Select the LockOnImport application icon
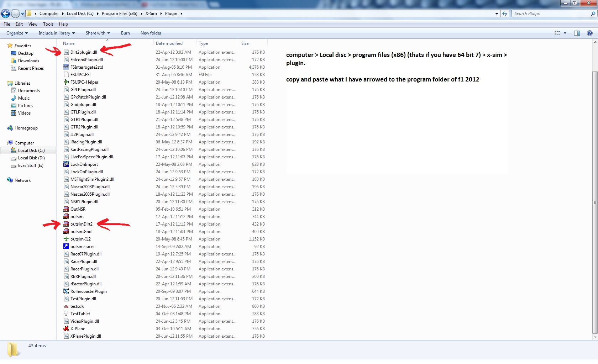The width and height of the screenshot is (598, 364). [x=66, y=164]
